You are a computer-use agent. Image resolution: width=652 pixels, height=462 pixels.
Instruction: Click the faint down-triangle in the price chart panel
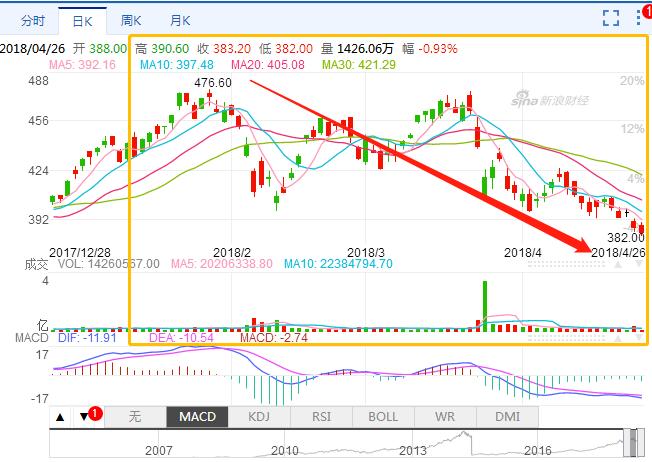click(638, 264)
